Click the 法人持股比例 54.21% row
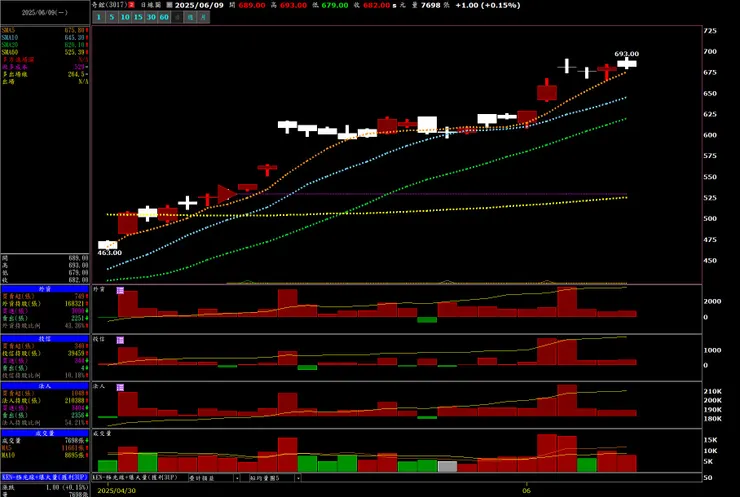Screen dimensions: 740x497 45,422
